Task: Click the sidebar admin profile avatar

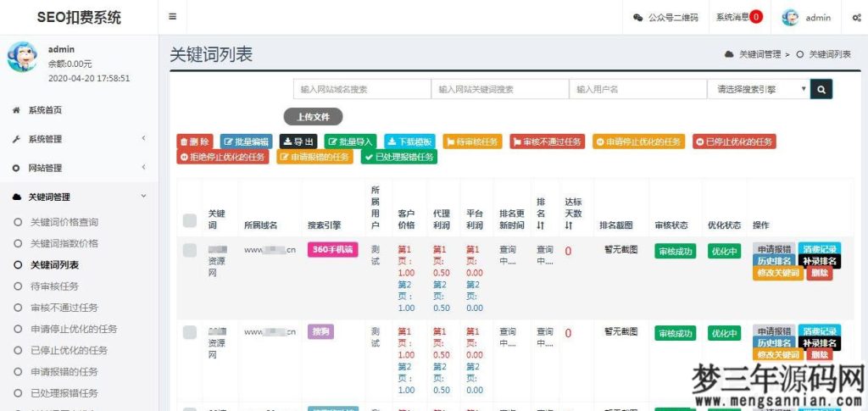Action: pyautogui.click(x=22, y=57)
